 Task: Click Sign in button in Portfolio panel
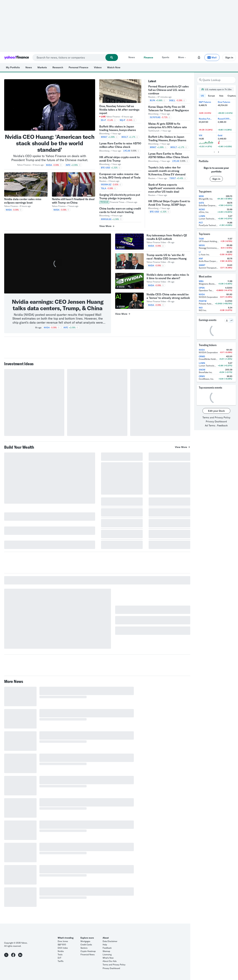[x=216, y=179]
